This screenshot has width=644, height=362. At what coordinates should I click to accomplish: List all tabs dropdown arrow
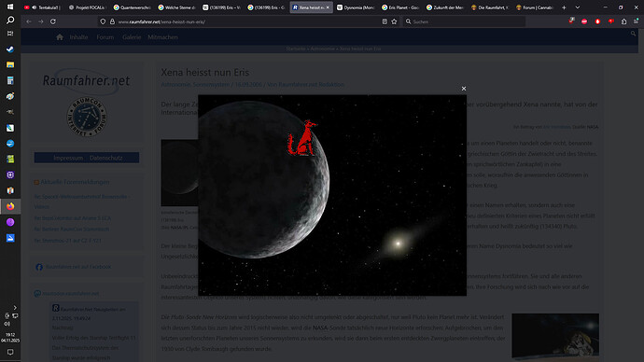(578, 7)
